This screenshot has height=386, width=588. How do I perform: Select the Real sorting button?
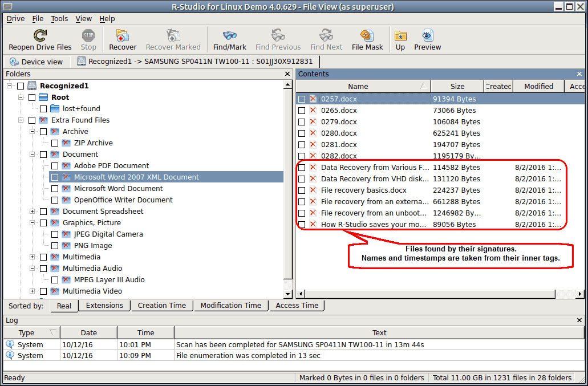coord(64,306)
